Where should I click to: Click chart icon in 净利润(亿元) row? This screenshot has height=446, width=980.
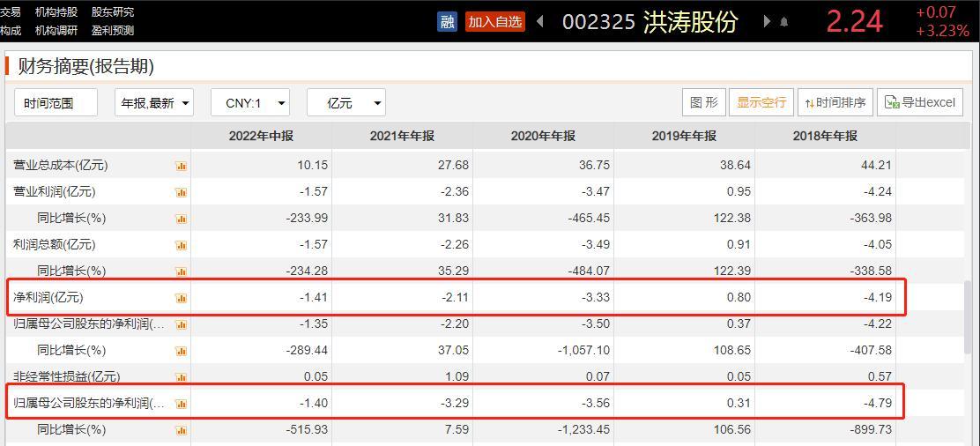(182, 298)
